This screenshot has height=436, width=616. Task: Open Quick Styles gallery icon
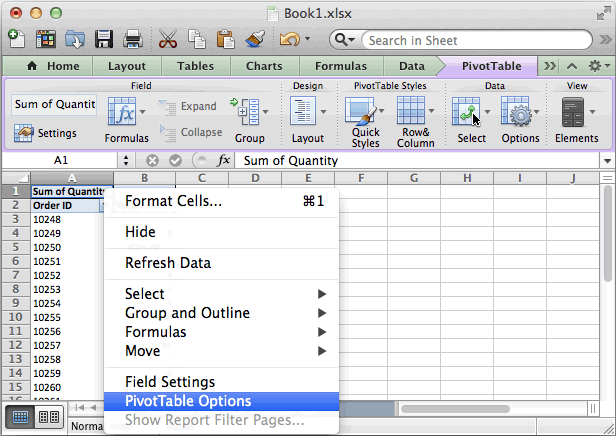point(360,112)
